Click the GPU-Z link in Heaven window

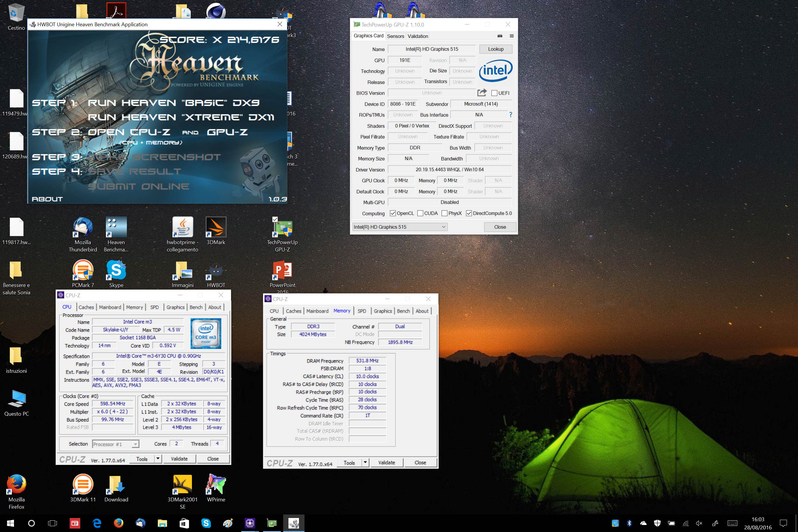(x=227, y=132)
